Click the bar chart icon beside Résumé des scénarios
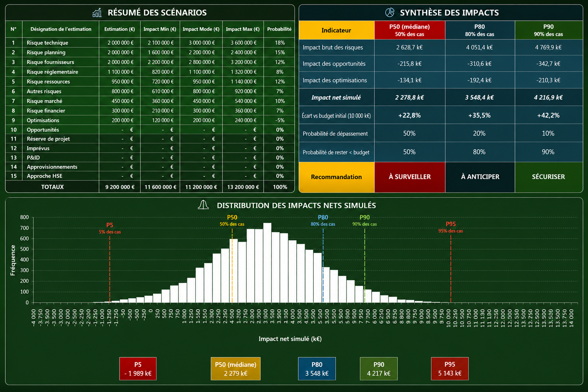The width and height of the screenshot is (588, 392). pyautogui.click(x=97, y=13)
